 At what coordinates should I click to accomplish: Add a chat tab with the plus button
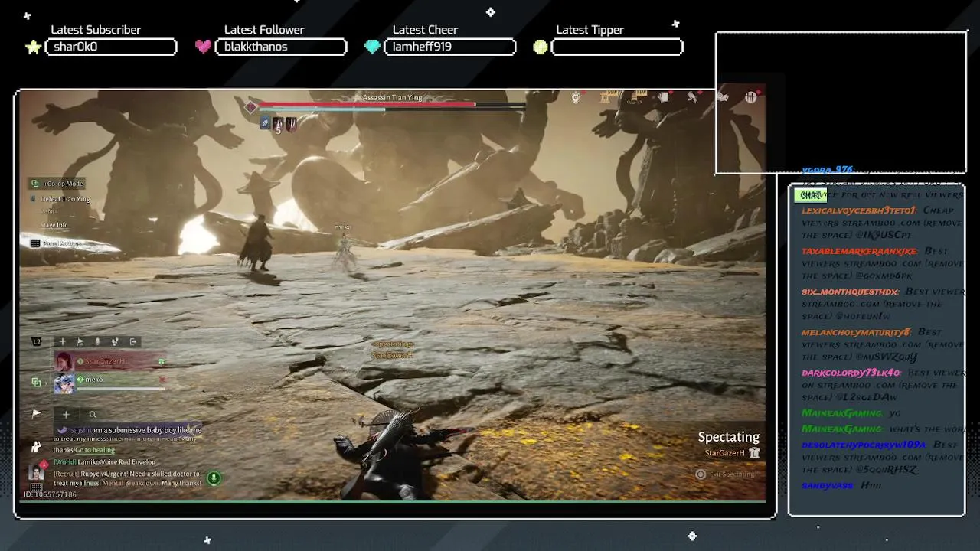(x=67, y=415)
